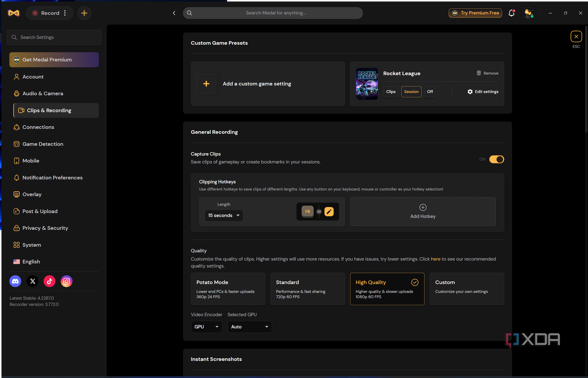Select Standard quality preset
Screen dimensions: 588x378
[307, 289]
